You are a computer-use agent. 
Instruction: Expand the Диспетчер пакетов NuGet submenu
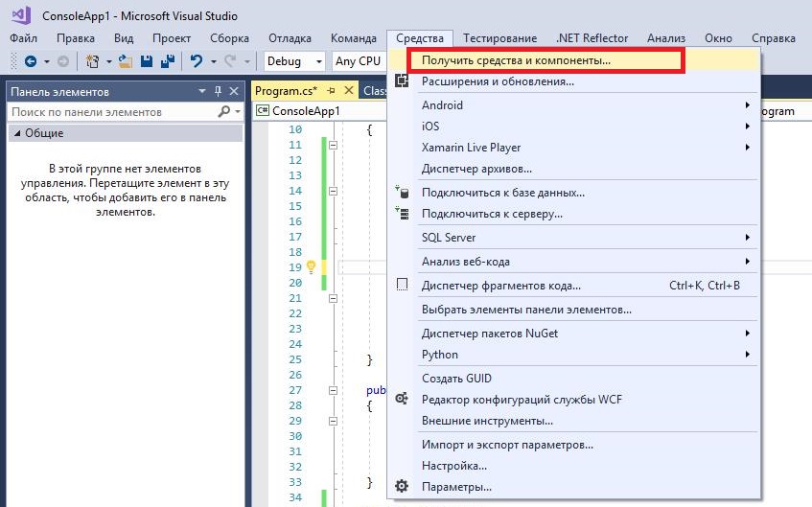coord(574,333)
